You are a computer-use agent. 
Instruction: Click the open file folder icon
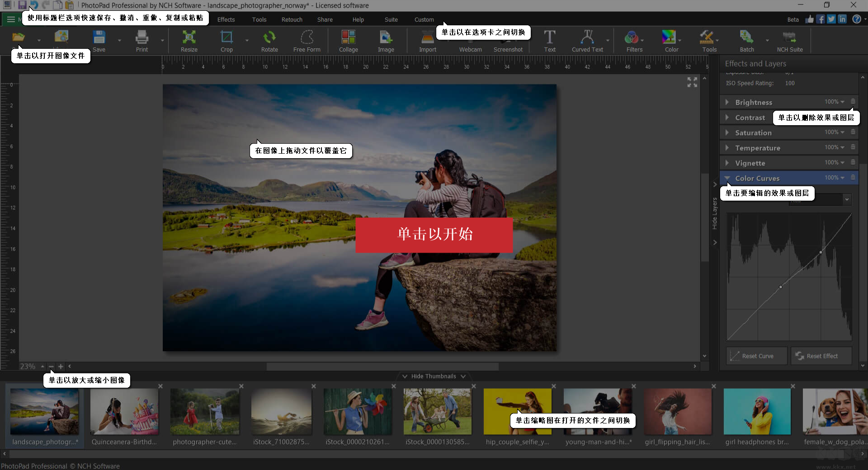[x=19, y=37]
